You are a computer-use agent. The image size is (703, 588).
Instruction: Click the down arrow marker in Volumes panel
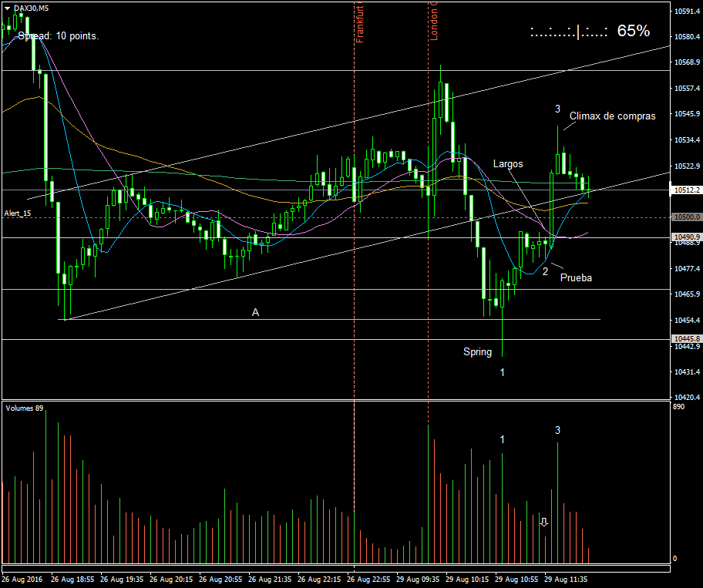pos(544,522)
